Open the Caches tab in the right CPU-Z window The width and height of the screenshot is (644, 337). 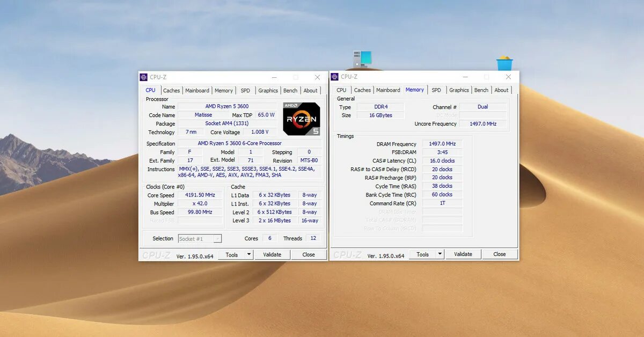(362, 90)
